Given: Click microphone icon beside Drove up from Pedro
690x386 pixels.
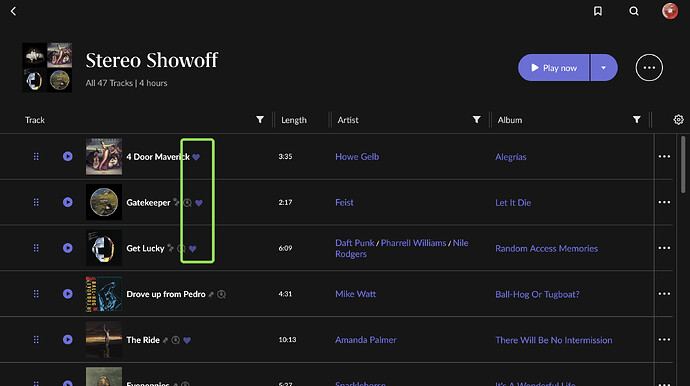Looking at the screenshot, I should pyautogui.click(x=211, y=294).
